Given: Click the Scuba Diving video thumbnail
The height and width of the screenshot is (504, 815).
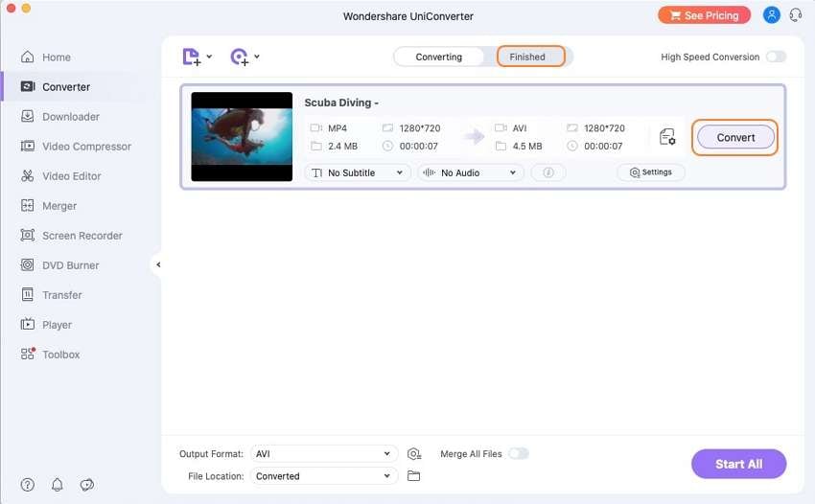Looking at the screenshot, I should (242, 137).
